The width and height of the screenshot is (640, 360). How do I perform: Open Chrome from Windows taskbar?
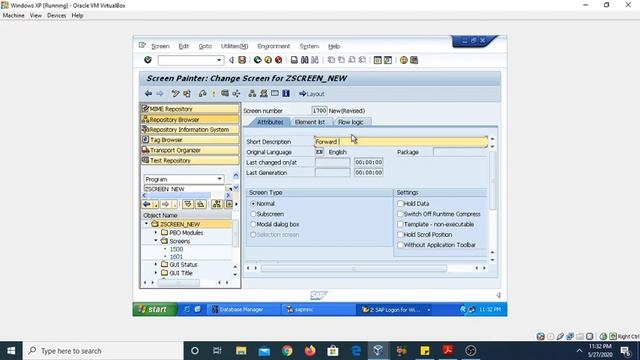coord(287,351)
